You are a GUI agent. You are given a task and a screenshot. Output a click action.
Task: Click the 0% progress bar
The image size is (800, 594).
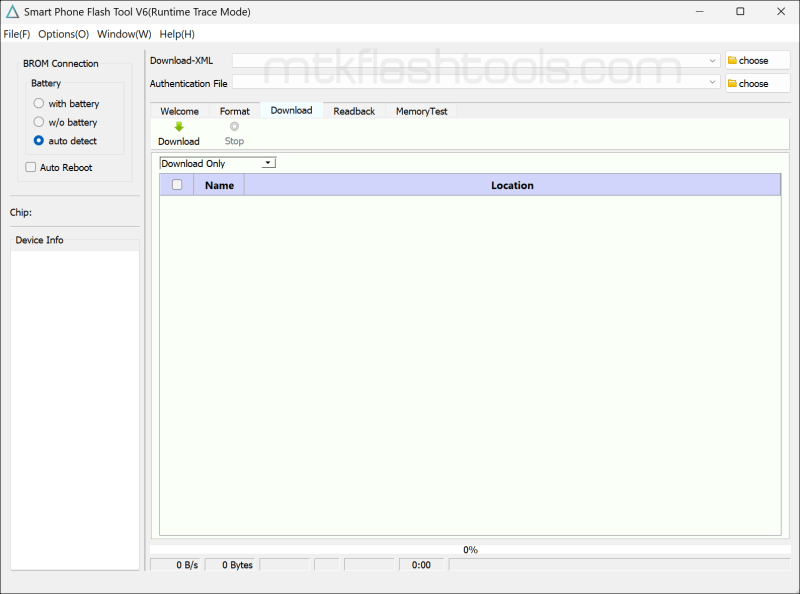470,550
